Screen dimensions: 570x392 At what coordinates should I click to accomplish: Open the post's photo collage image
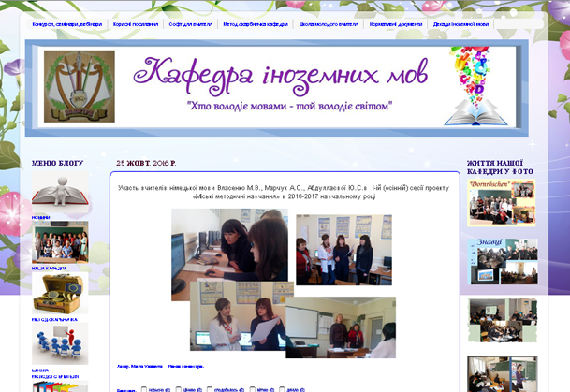(284, 282)
